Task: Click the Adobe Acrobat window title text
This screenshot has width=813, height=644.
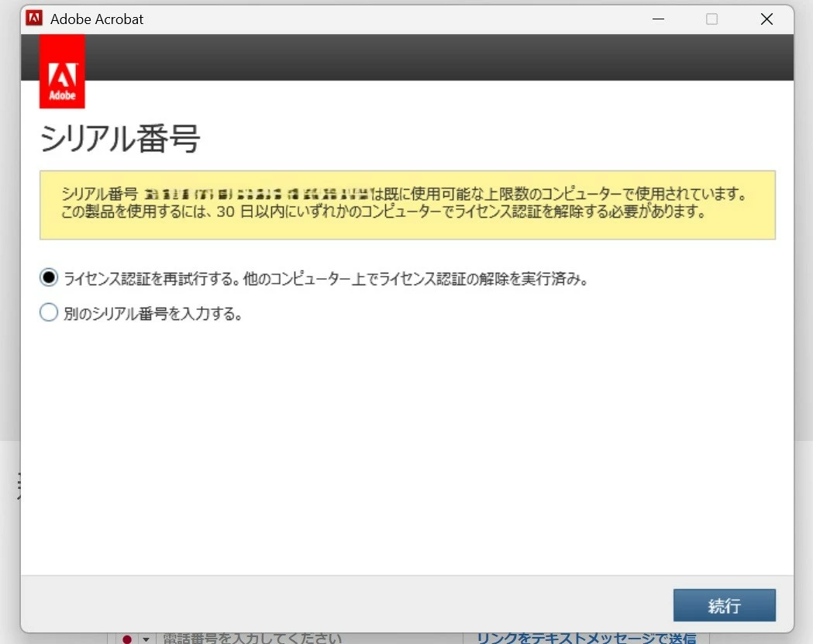Action: tap(97, 19)
